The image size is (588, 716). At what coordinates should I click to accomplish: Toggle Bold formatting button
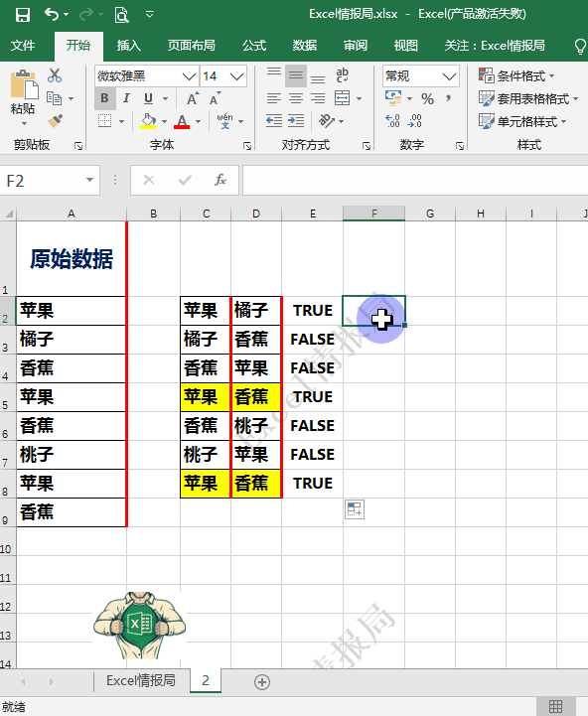(104, 98)
